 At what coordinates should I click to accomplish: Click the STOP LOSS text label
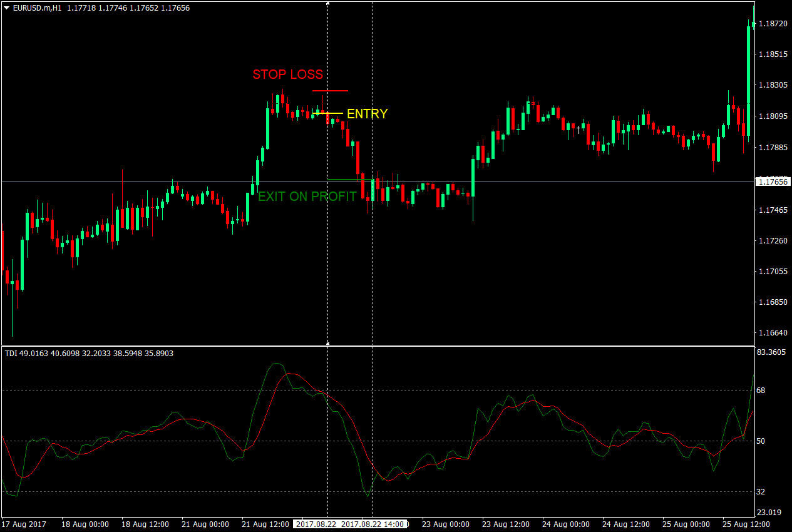pyautogui.click(x=287, y=74)
